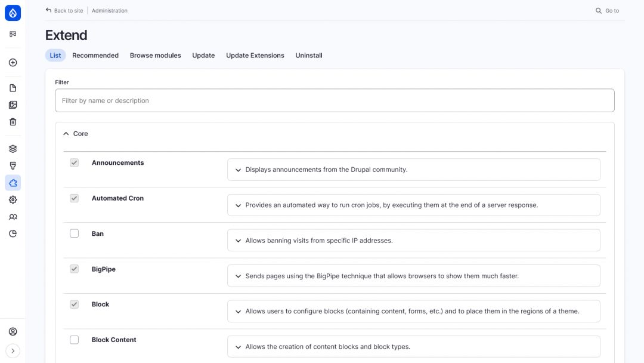The height and width of the screenshot is (363, 644).
Task: Click the Administration breadcrumb link
Action: coord(110,11)
